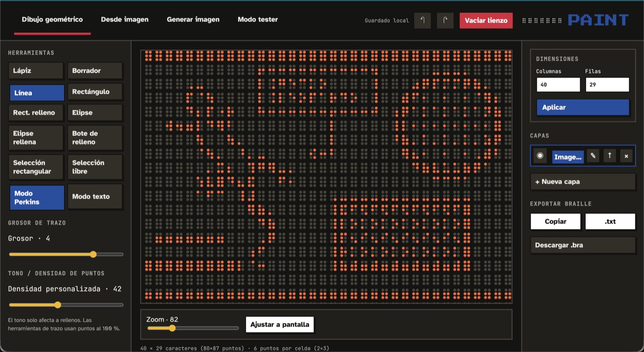Go to the Generar imagen tab
Image resolution: width=644 pixels, height=352 pixels.
point(193,19)
